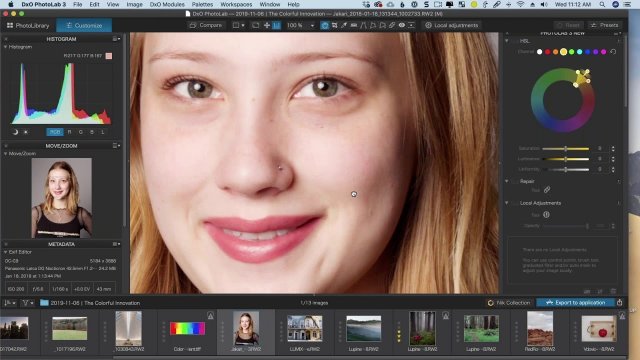This screenshot has width=640, height=360.
Task: Click the share icon beside Export to application
Action: [x=620, y=302]
